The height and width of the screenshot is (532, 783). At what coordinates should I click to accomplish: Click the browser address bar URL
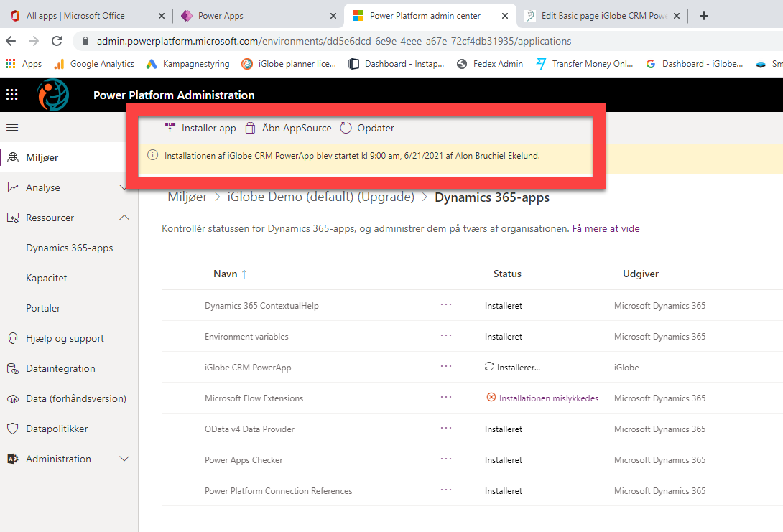pyautogui.click(x=334, y=41)
